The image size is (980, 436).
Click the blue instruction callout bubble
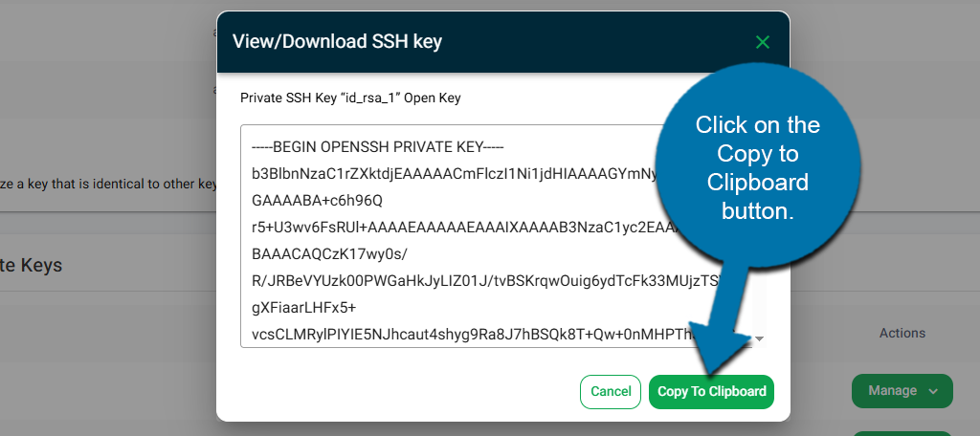(x=757, y=168)
